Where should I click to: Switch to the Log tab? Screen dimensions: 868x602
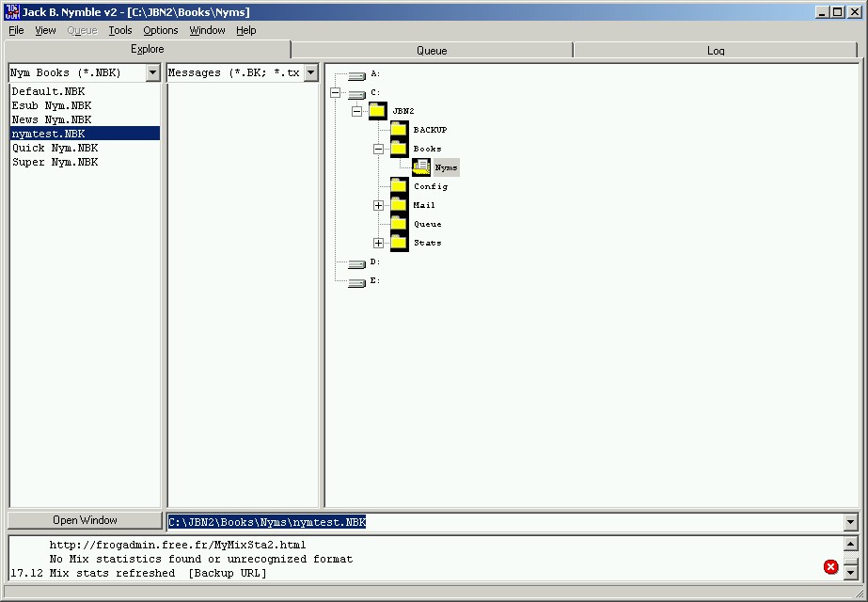[x=716, y=51]
